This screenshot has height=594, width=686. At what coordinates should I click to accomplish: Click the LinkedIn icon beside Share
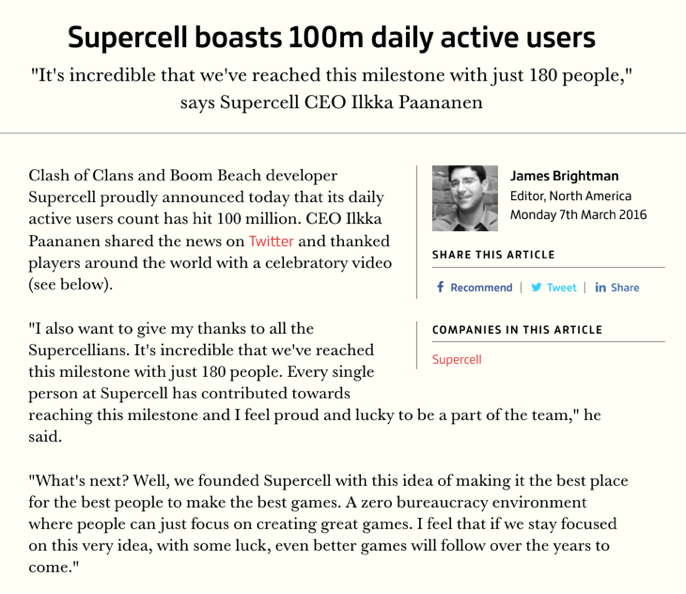pyautogui.click(x=600, y=287)
